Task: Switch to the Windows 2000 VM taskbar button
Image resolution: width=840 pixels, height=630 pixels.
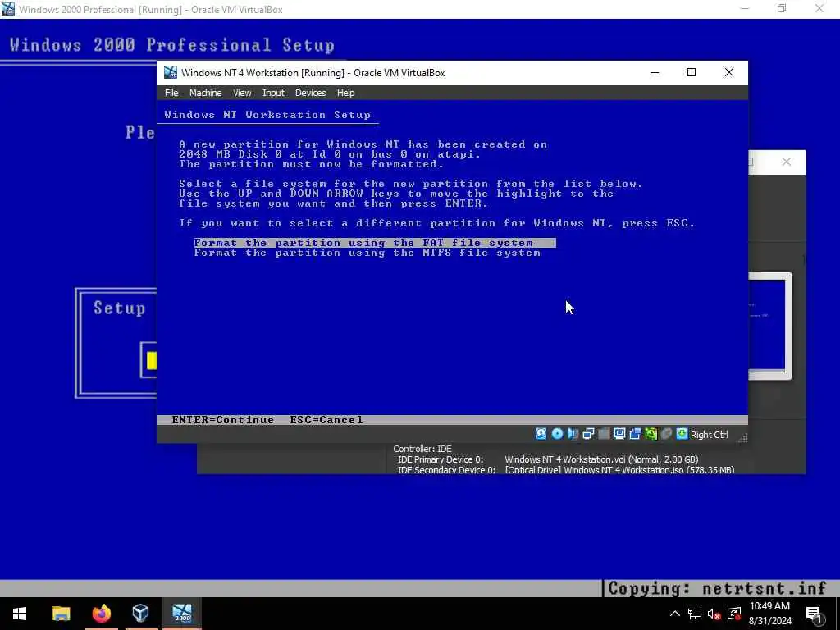Action: [x=182, y=614]
